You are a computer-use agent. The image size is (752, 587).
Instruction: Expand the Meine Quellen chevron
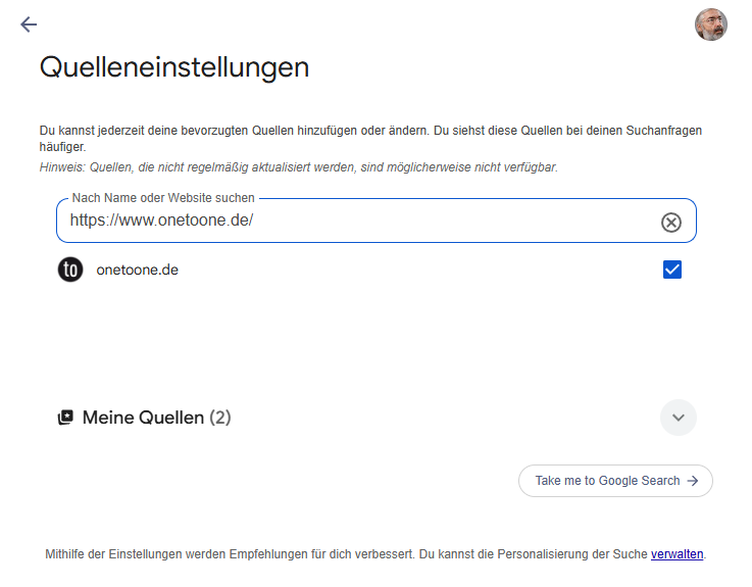678,417
